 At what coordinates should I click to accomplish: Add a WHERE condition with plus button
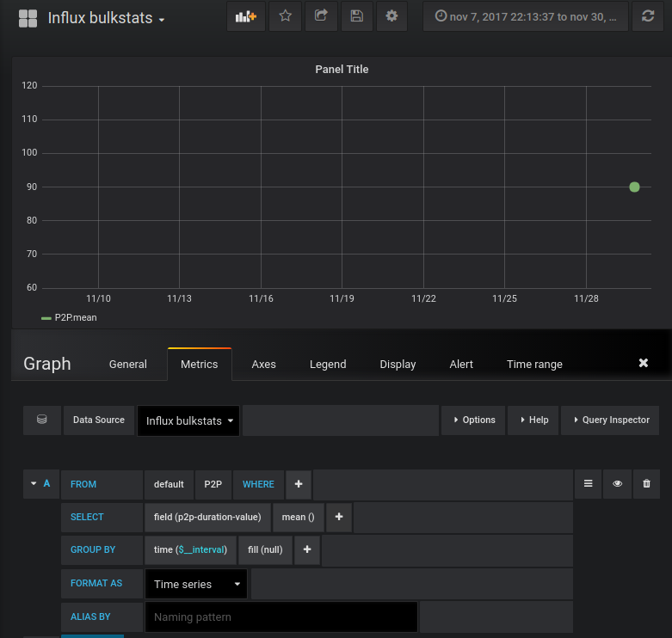299,484
